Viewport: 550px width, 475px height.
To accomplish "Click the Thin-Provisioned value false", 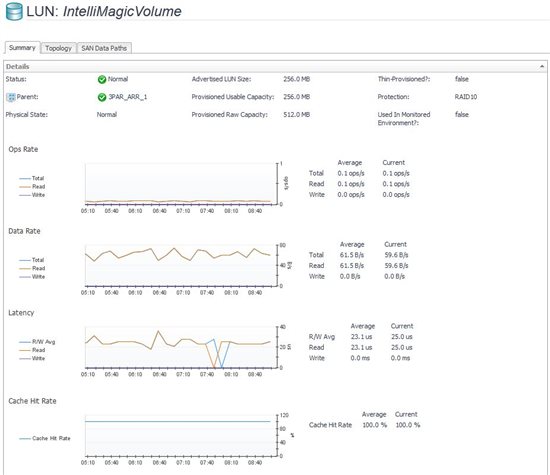I will click(462, 79).
